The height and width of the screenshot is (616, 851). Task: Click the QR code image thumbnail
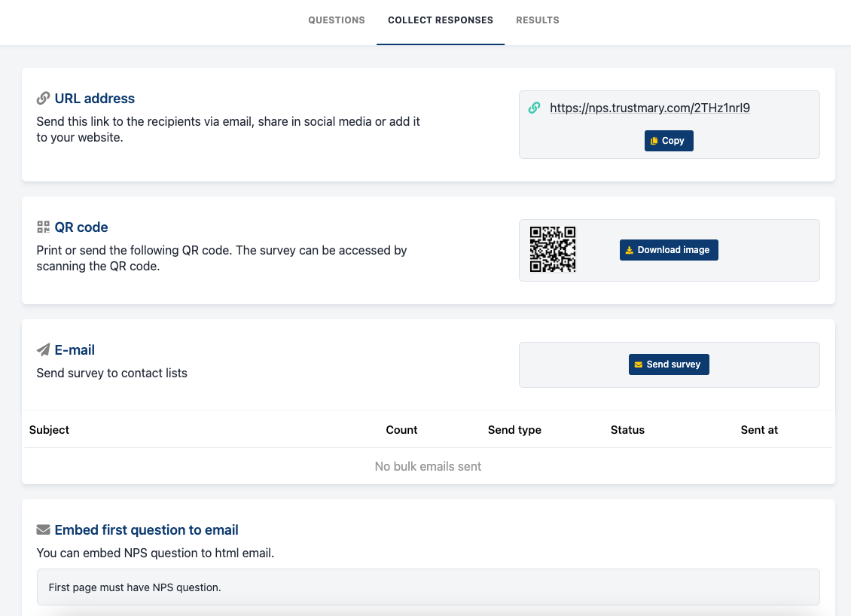(553, 249)
